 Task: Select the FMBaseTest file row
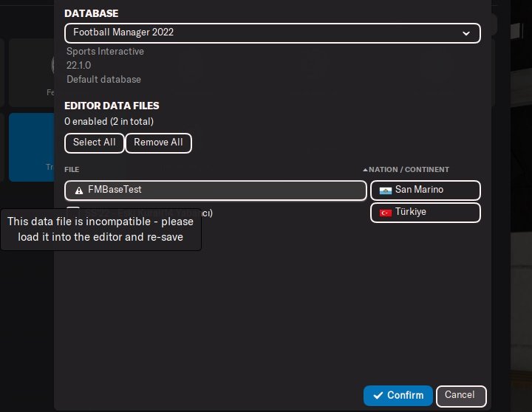coord(216,190)
